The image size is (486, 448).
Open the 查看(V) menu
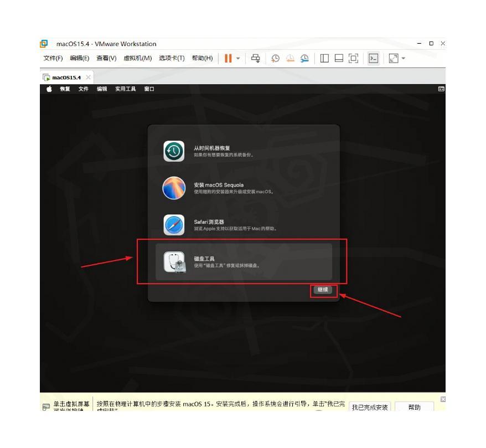pos(106,58)
